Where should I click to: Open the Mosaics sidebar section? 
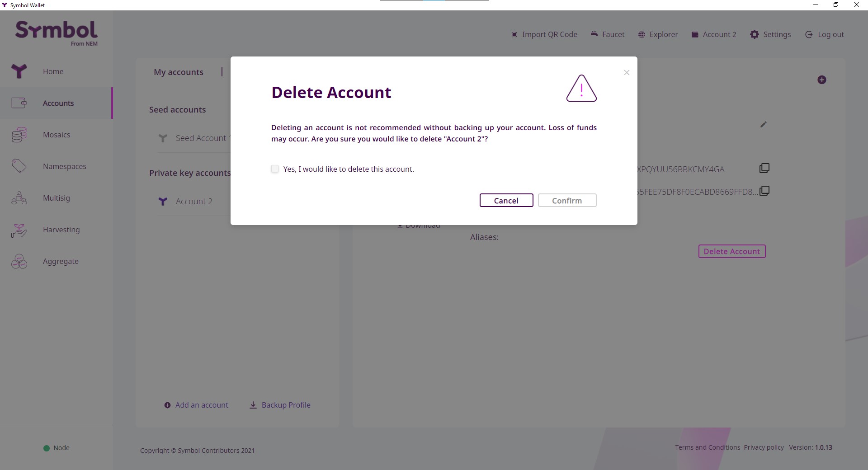(x=57, y=135)
